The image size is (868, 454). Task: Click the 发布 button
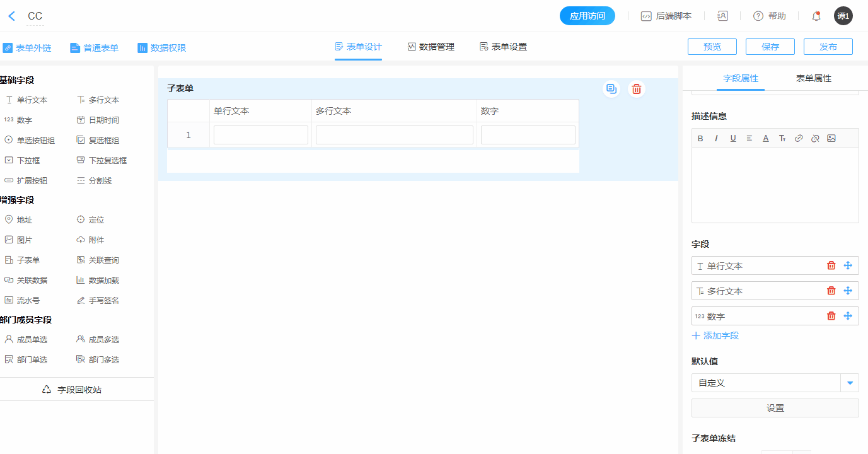click(828, 47)
